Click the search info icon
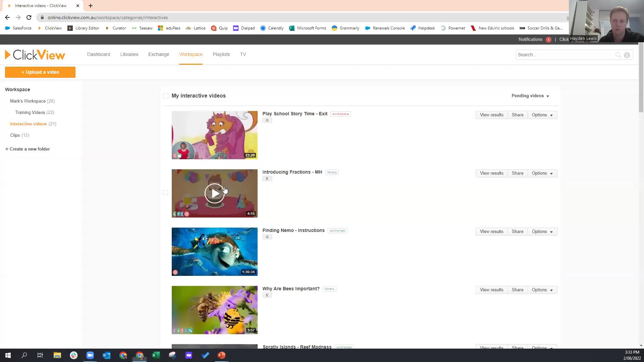The height and width of the screenshot is (362, 644). click(x=627, y=55)
